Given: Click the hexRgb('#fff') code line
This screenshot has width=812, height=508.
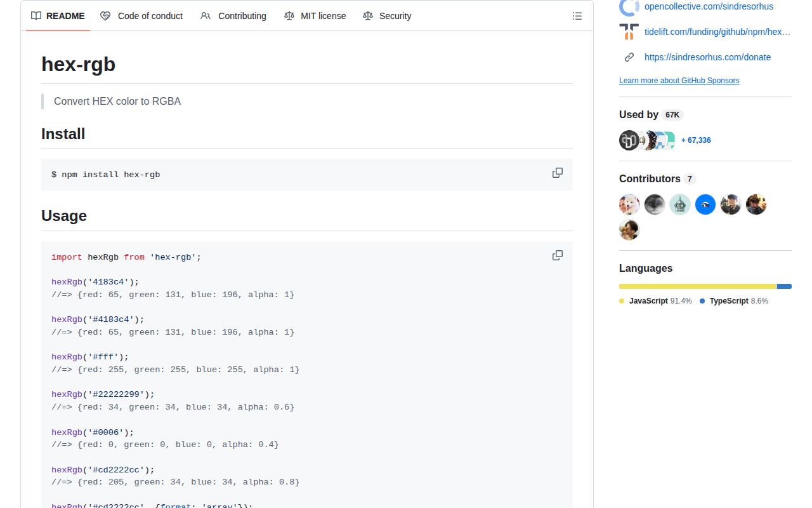Looking at the screenshot, I should pyautogui.click(x=90, y=357).
